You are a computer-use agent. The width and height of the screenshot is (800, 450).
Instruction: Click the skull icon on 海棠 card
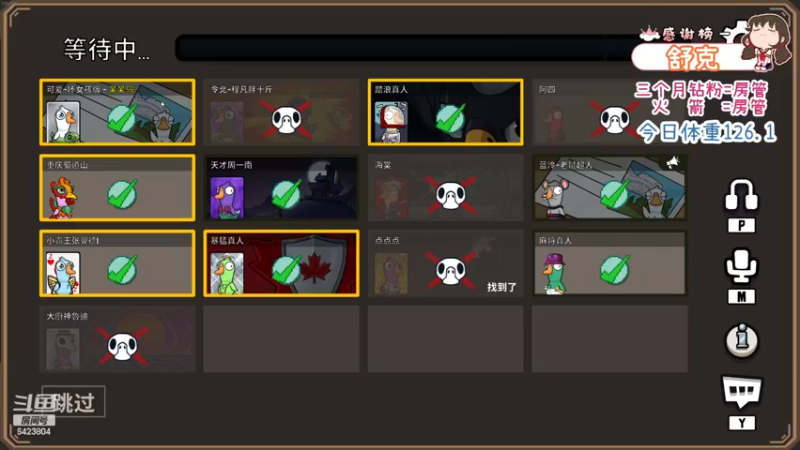(450, 195)
